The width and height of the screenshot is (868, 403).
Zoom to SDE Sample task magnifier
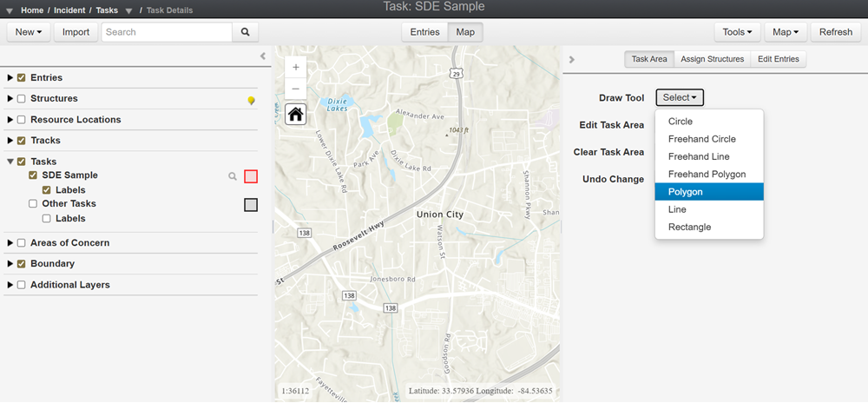point(233,176)
